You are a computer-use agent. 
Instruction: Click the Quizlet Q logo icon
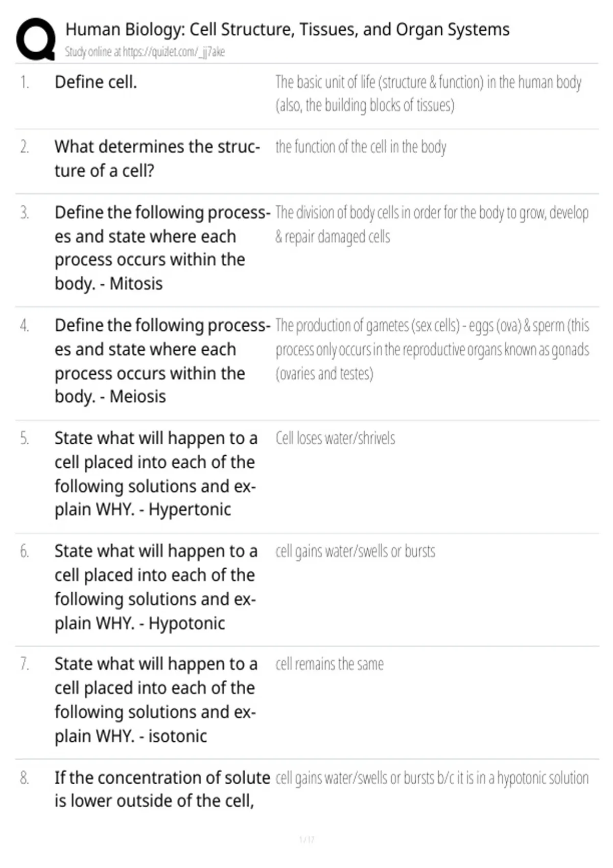[x=36, y=40]
